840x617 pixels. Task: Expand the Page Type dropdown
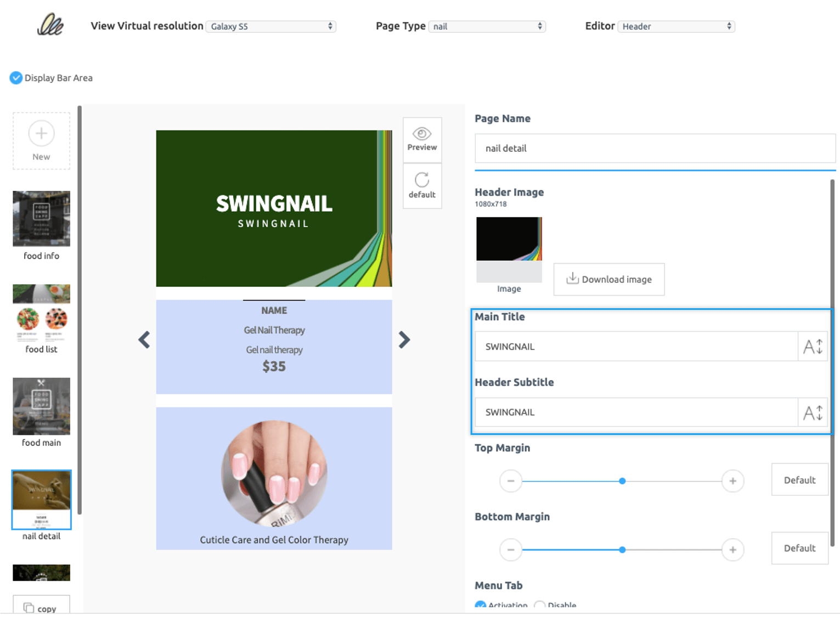(x=487, y=26)
